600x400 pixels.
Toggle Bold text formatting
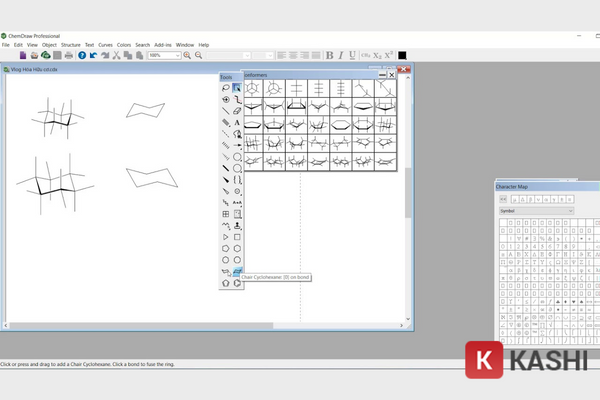pos(329,56)
